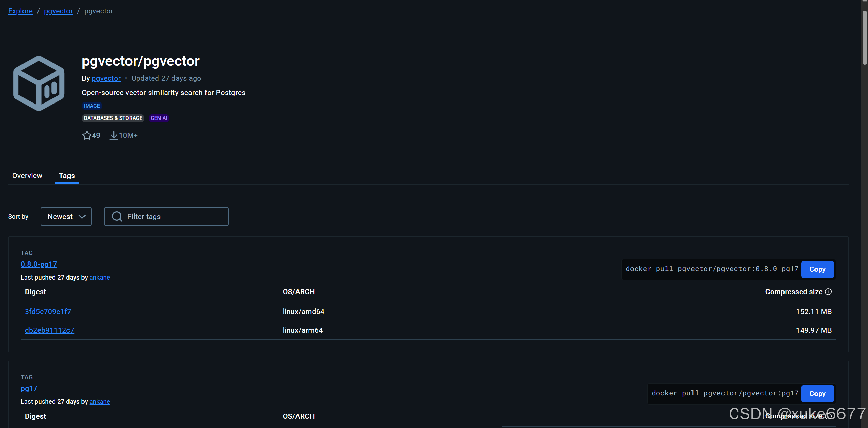Click the 10M+ downloads count
The height and width of the screenshot is (428, 868).
[x=128, y=136]
